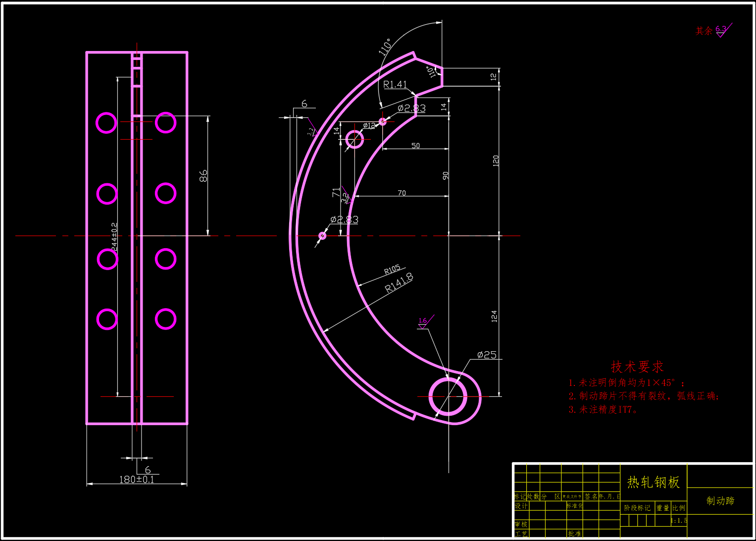Click the 86 dimension text
The width and height of the screenshot is (756, 541).
(203, 176)
